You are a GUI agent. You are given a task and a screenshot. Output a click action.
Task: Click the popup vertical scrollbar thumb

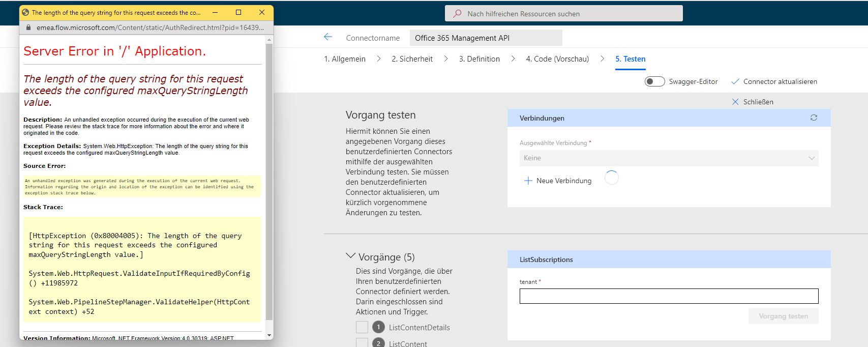(x=269, y=182)
